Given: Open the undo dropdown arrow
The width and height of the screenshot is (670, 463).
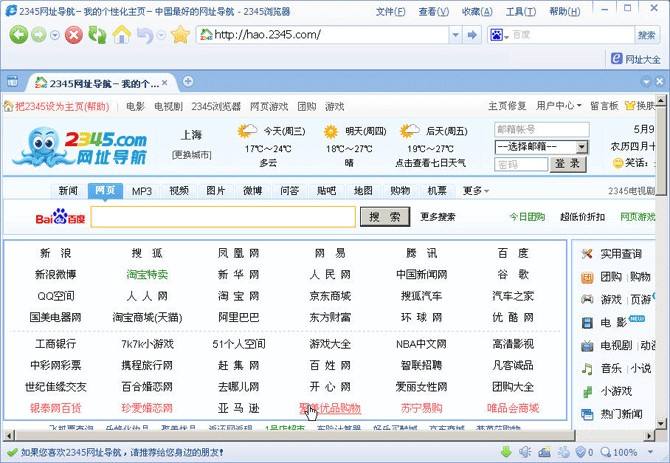Looking at the screenshot, I should (x=161, y=35).
